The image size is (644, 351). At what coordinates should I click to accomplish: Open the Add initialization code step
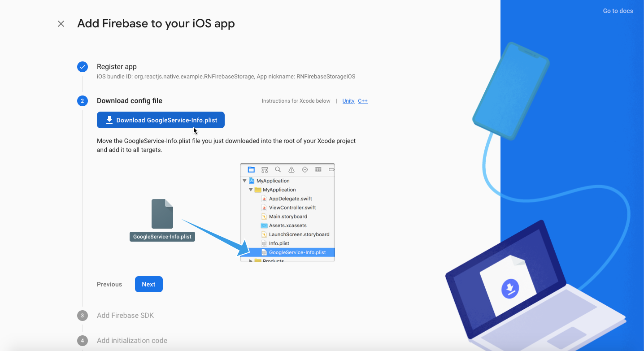[x=132, y=341]
